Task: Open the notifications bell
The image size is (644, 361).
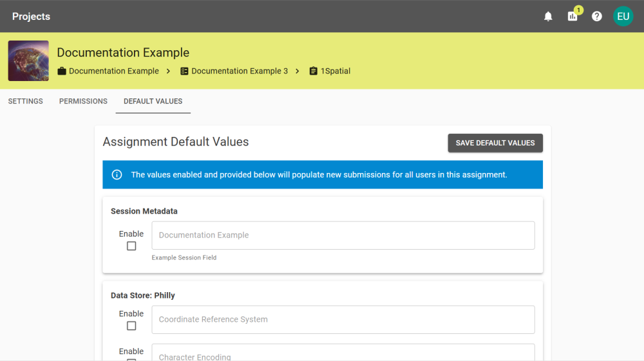Action: [x=548, y=17]
